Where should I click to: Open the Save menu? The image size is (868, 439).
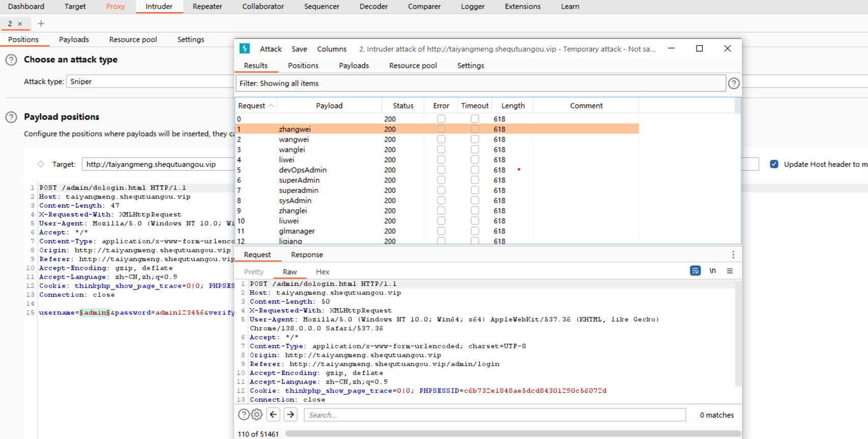click(299, 49)
